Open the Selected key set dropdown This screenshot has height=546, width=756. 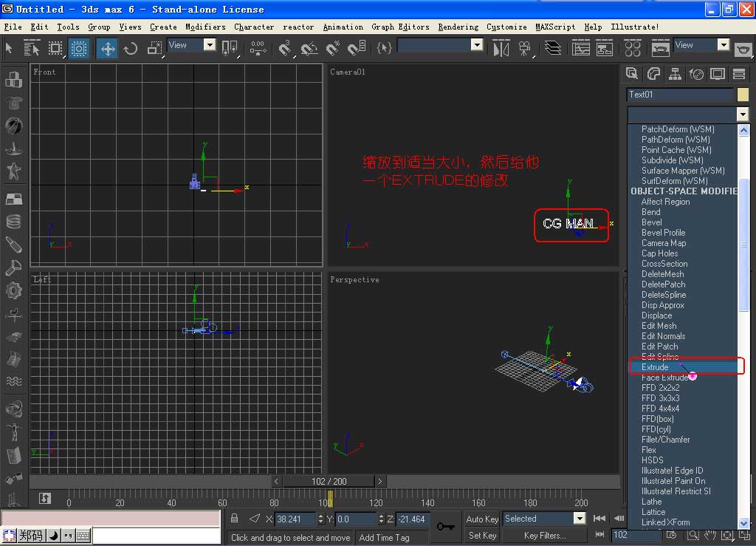pyautogui.click(x=544, y=519)
